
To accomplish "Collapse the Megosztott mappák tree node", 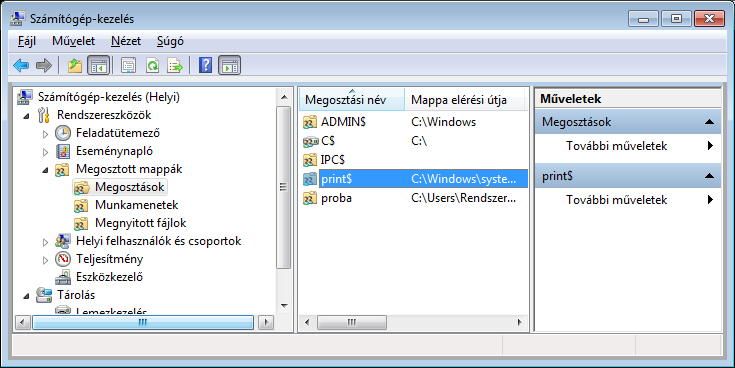I will (x=45, y=170).
